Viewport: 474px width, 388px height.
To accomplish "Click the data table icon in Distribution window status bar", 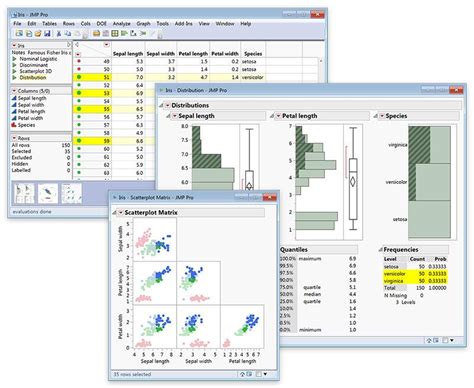I will (x=436, y=340).
